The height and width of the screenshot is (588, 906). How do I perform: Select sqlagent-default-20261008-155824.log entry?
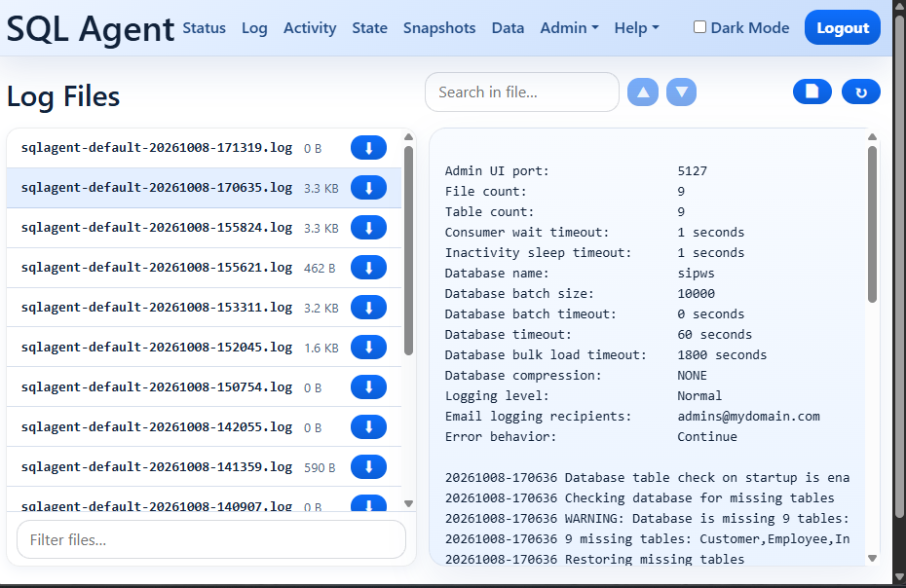pos(204,228)
